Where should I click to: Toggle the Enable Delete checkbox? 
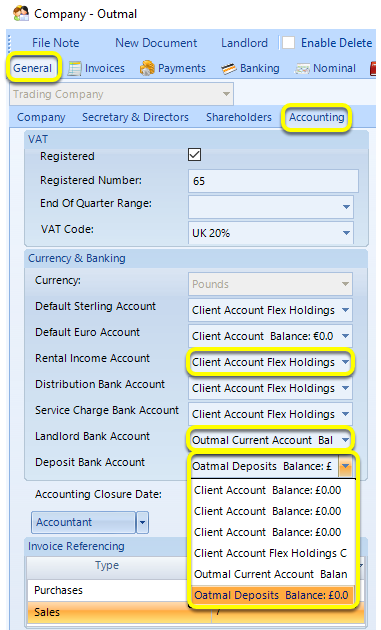click(288, 43)
